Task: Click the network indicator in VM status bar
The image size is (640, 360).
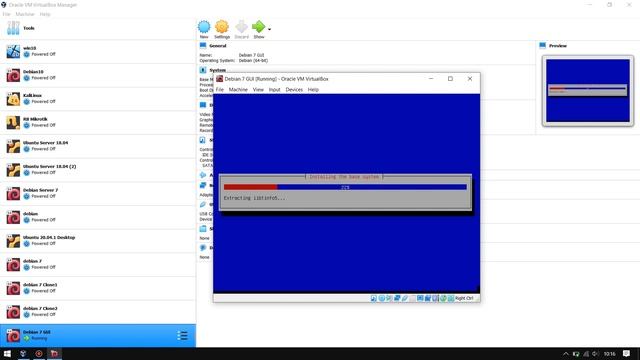Action: click(397, 298)
